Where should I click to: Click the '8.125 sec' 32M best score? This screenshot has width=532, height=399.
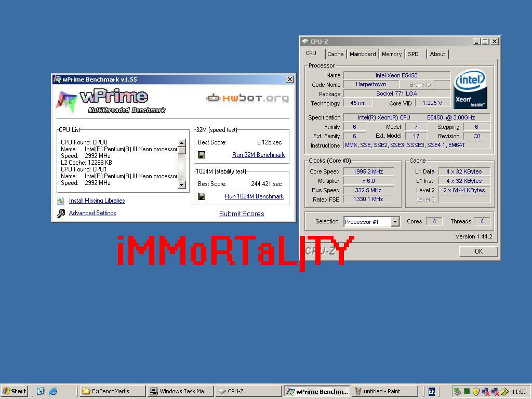tap(270, 142)
